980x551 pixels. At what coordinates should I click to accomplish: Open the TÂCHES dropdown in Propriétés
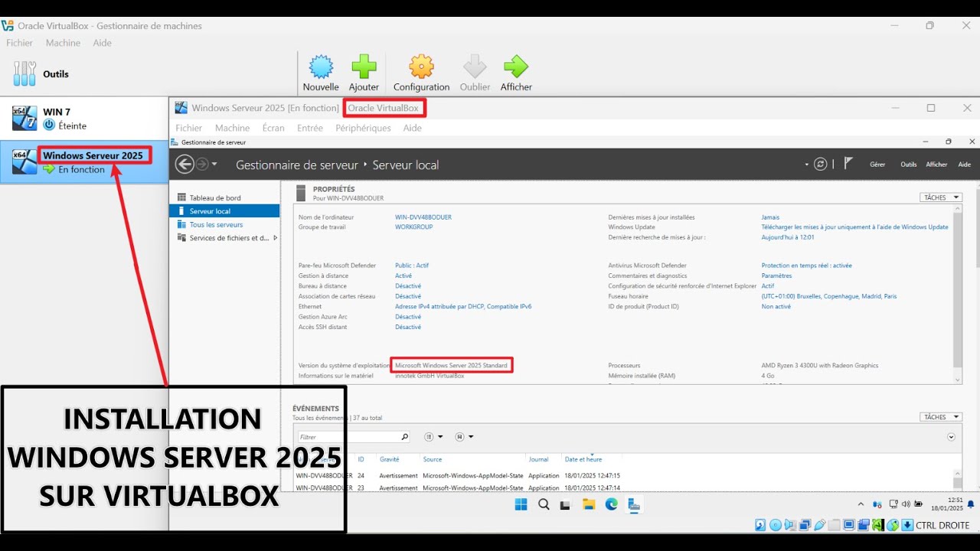941,197
